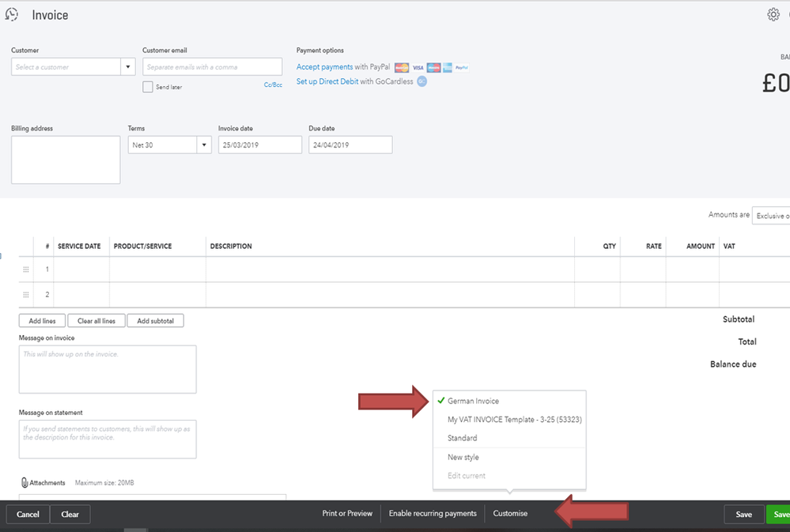Focus the Select a customer field
790x532 pixels.
[x=66, y=67]
